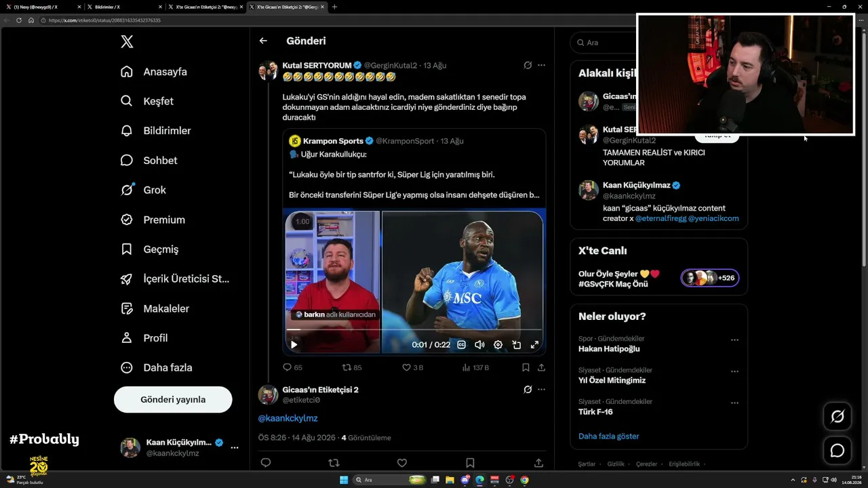This screenshot has height=488, width=868.
Task: View the 137 B view analytics
Action: [x=475, y=367]
